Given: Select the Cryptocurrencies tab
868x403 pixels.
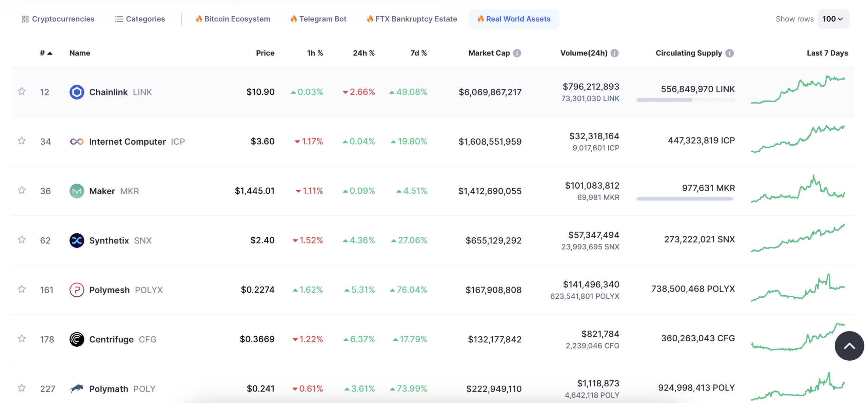Looking at the screenshot, I should [x=58, y=18].
